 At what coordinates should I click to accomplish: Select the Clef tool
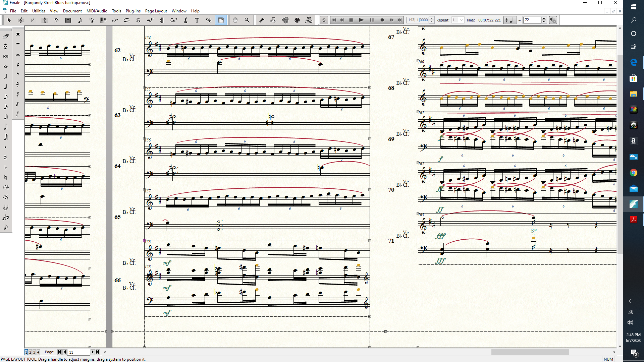(x=56, y=20)
